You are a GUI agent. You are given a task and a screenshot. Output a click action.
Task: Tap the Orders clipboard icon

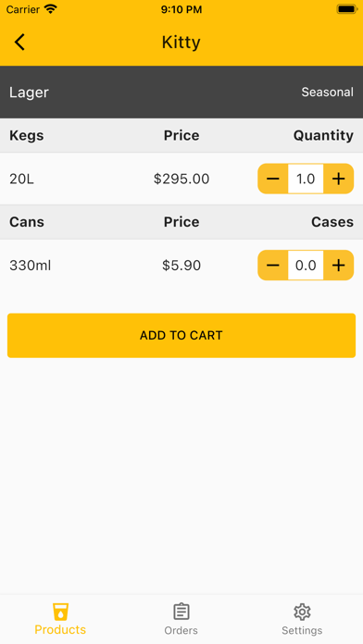coord(181,612)
